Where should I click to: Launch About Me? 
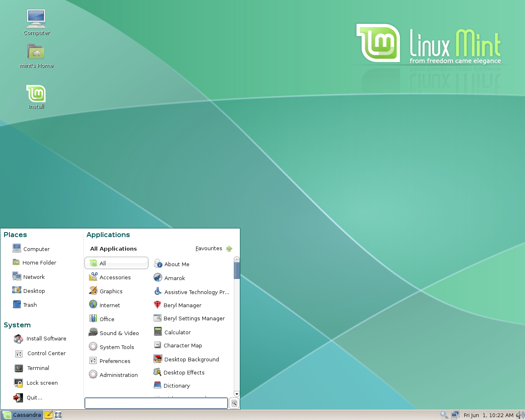tap(171, 264)
